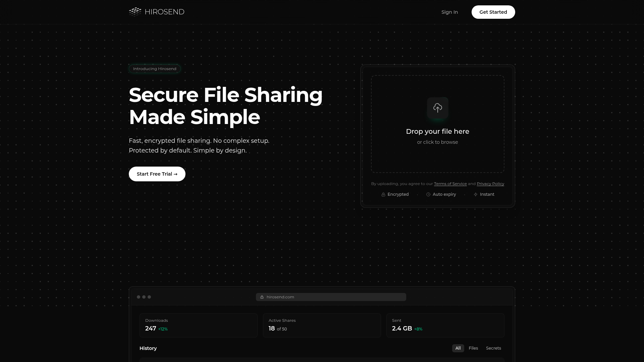Click the upload cloud icon in the drop zone
This screenshot has height=362, width=644.
tap(437, 108)
